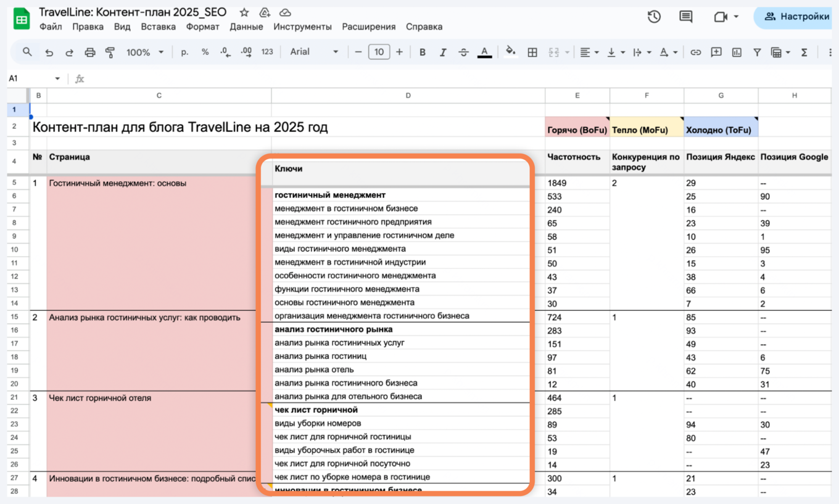Select column E header
The image size is (839, 504).
pos(577,96)
